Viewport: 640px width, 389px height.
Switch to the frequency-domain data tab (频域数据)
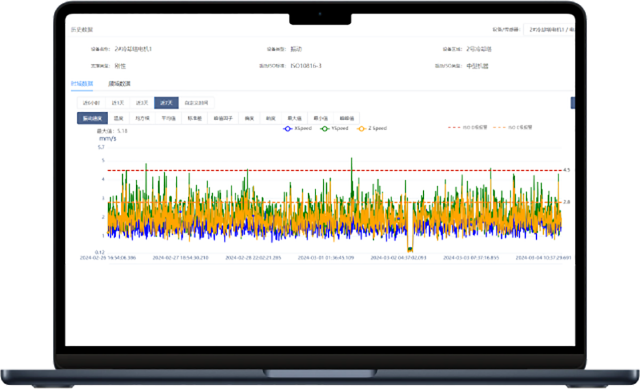119,84
